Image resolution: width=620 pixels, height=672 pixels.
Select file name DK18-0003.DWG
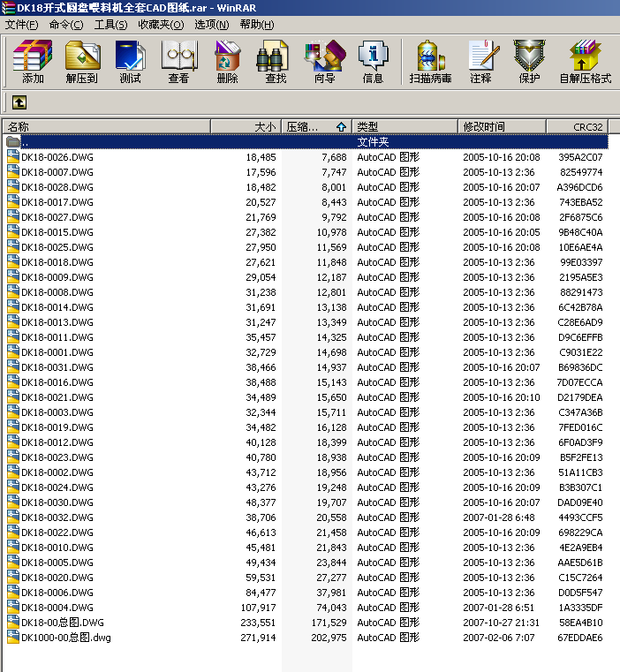point(57,412)
